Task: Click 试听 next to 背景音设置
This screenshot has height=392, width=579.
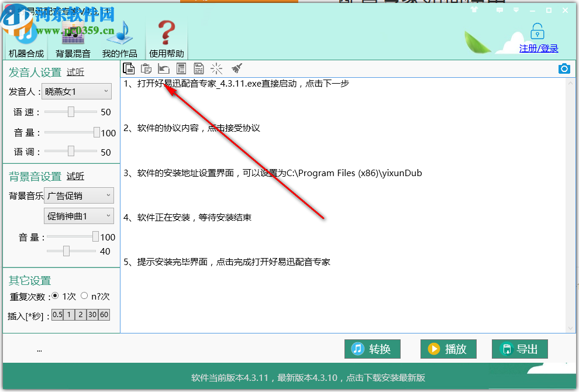Action: (x=75, y=176)
